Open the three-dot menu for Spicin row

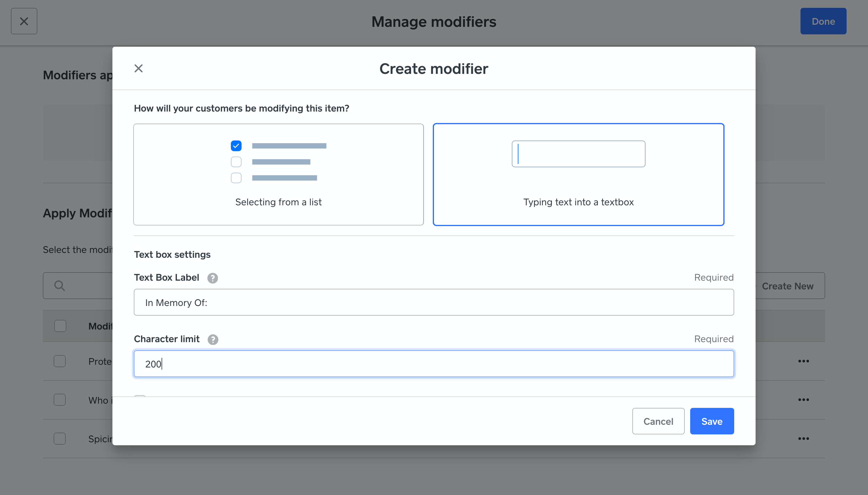[804, 438]
